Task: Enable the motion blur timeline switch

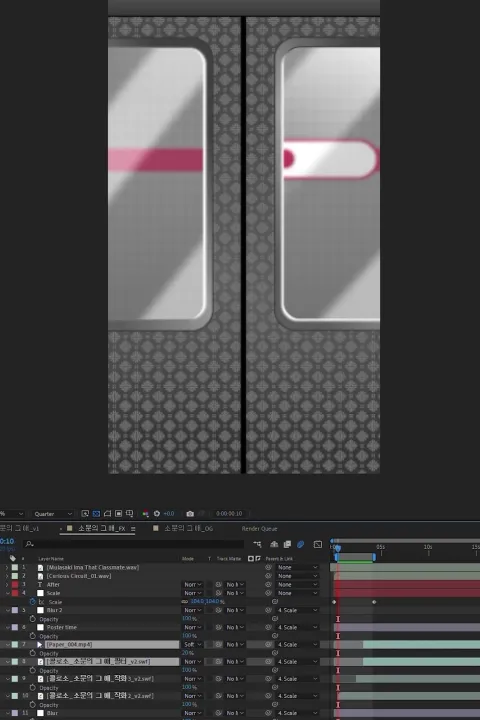Action: click(300, 544)
